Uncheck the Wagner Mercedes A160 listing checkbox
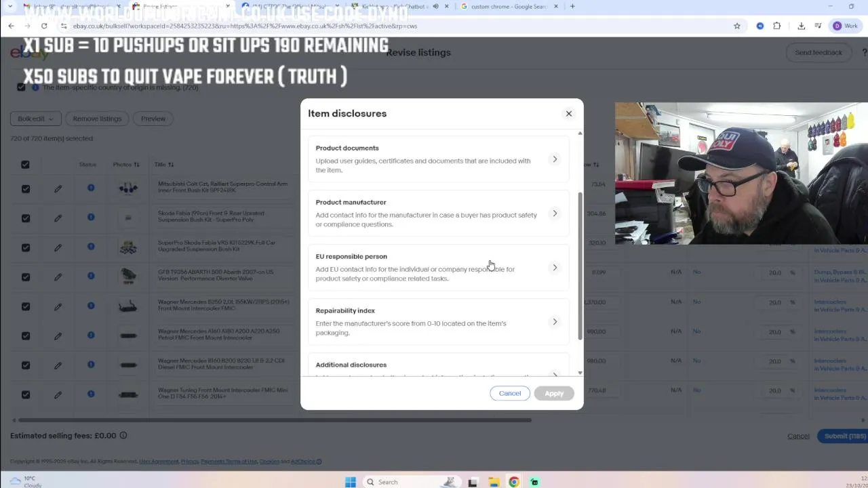 (25, 335)
